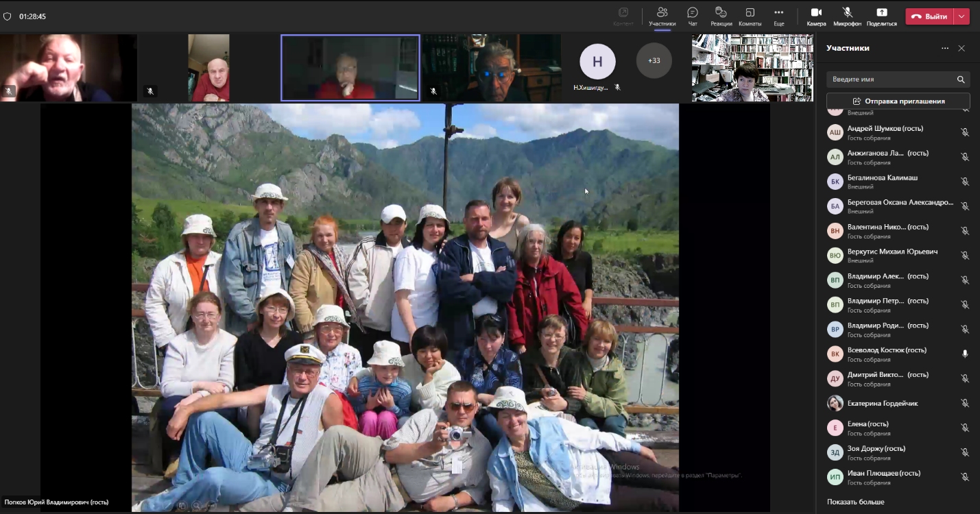This screenshot has width=980, height=514.
Task: Click the Введите имя search field
Action: pyautogui.click(x=890, y=79)
